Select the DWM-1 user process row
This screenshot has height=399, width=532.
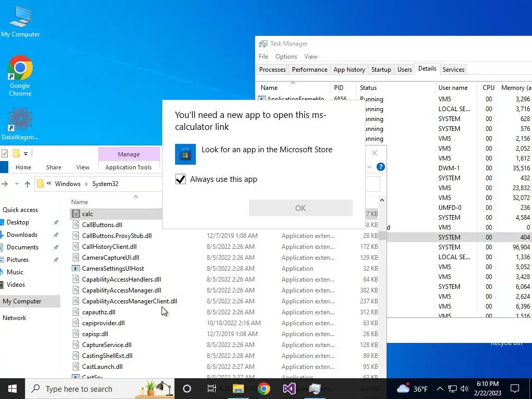coord(459,168)
